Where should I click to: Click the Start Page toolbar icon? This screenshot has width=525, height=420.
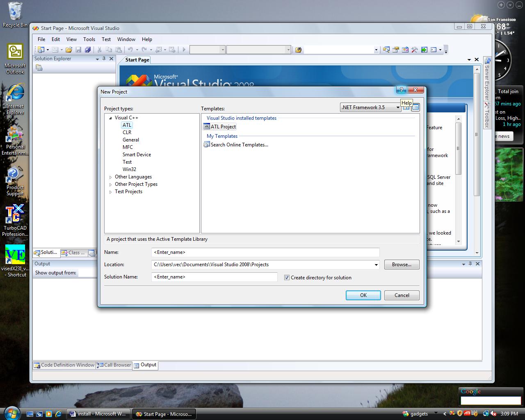424,50
